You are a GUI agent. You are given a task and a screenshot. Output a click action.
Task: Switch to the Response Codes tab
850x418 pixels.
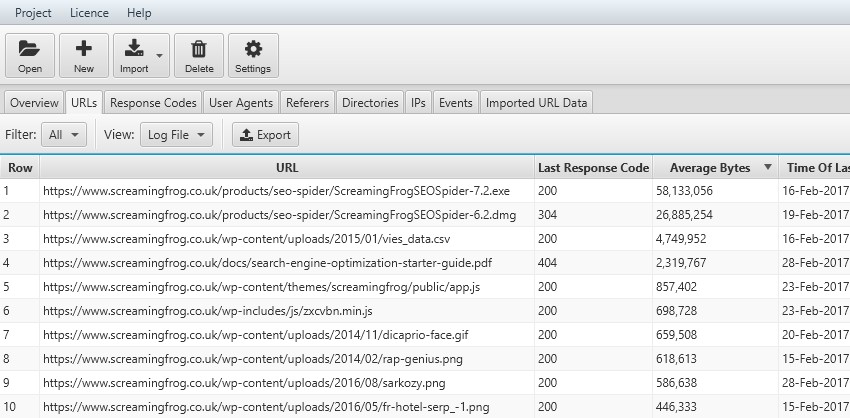pyautogui.click(x=154, y=102)
